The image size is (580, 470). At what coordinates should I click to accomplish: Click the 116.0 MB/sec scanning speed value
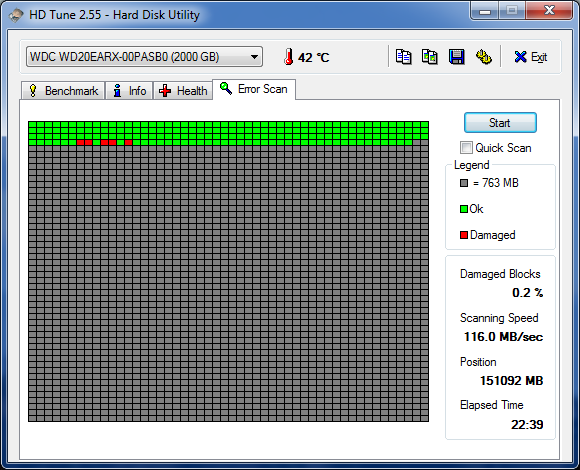click(x=503, y=337)
